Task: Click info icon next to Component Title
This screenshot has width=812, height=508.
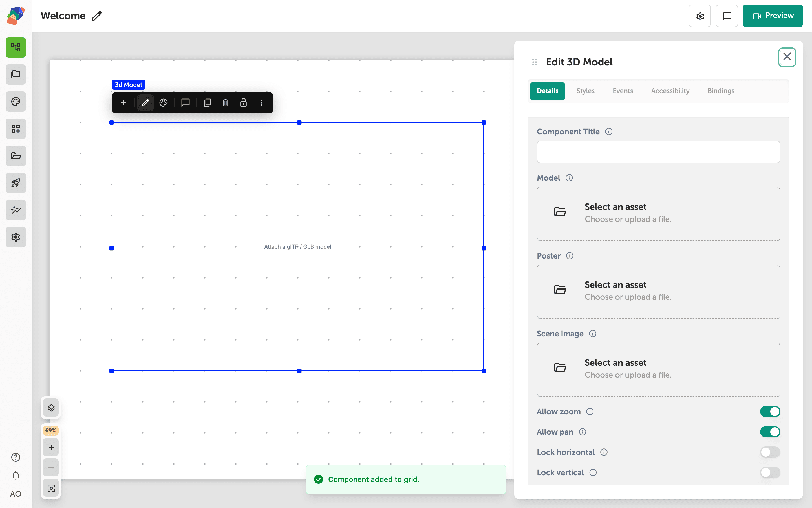Action: pyautogui.click(x=609, y=132)
